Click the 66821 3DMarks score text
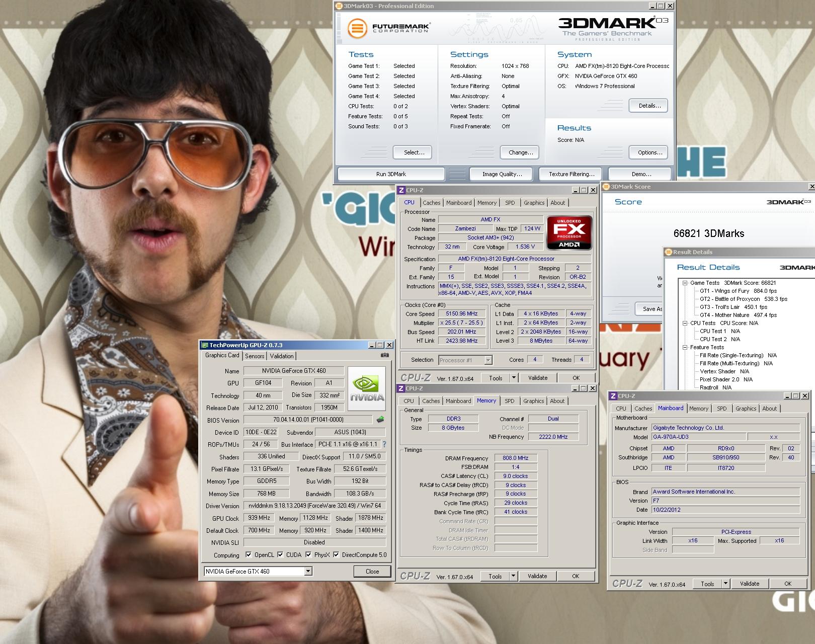 (708, 233)
